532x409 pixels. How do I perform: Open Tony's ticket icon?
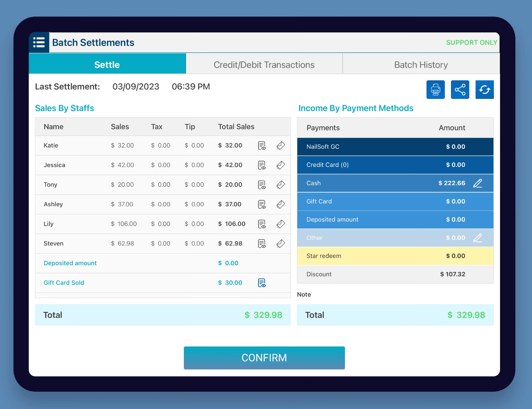pyautogui.click(x=281, y=185)
